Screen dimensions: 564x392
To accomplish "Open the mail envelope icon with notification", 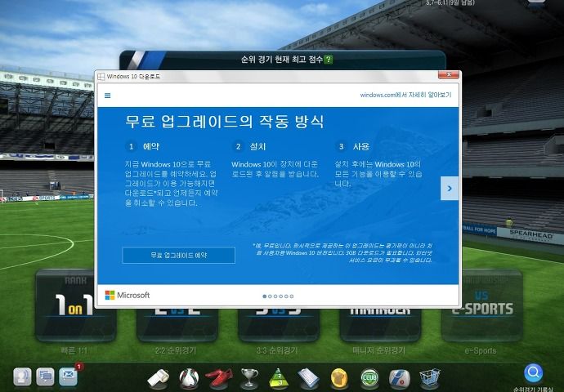I will point(69,376).
